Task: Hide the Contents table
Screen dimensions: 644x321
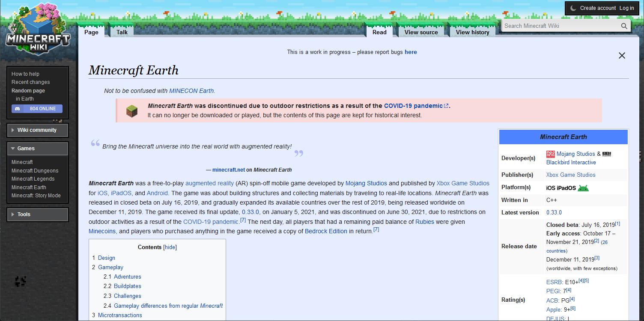Action: (170, 247)
